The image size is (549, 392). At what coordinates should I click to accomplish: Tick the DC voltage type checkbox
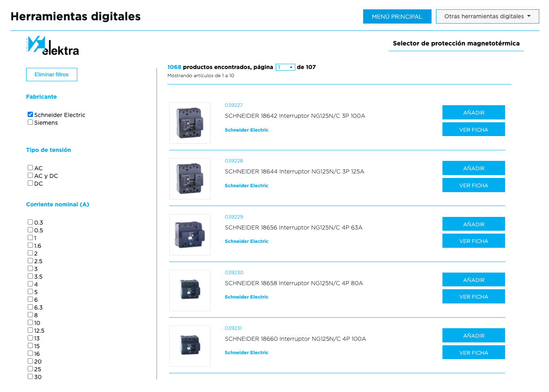point(30,183)
